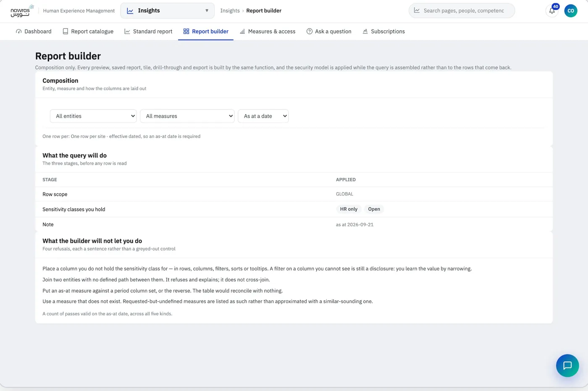Go to the Dashboard tab
This screenshot has width=588, height=391.
pyautogui.click(x=34, y=31)
